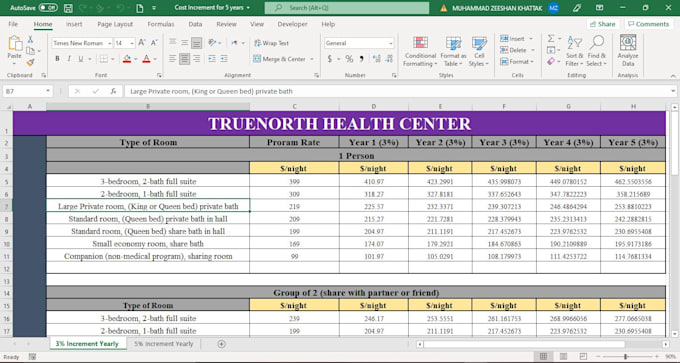Toggle Align Right

(x=196, y=59)
